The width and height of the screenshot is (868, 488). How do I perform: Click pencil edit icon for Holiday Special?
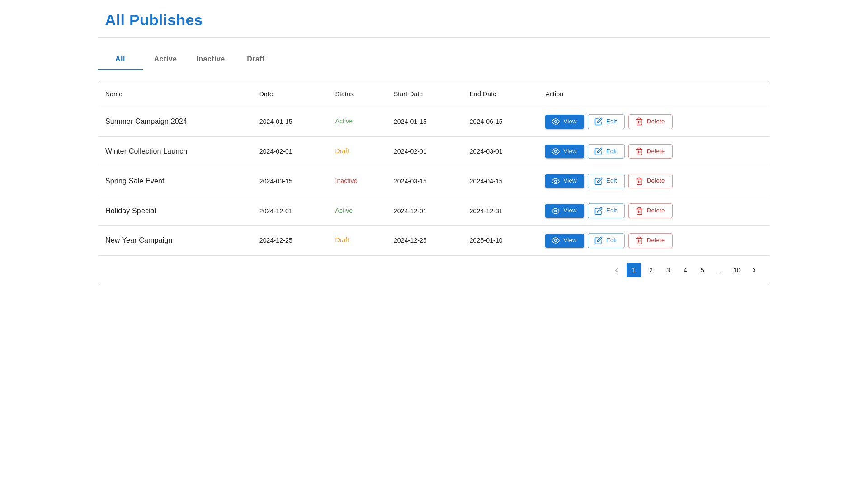[598, 211]
